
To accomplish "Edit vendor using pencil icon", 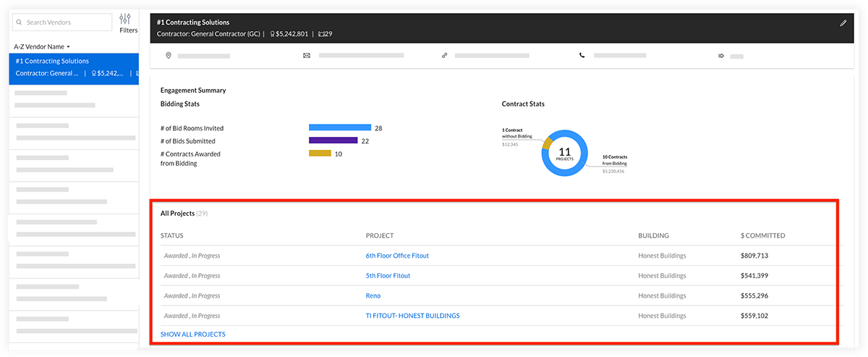I will (843, 23).
